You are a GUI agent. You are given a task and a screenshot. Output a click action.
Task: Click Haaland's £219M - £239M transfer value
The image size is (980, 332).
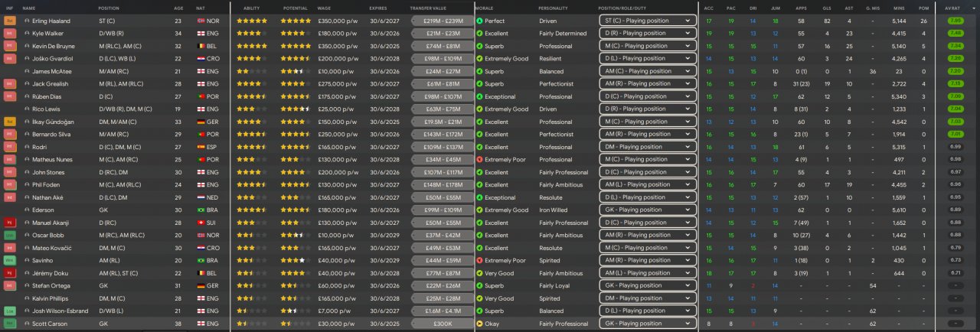click(443, 21)
